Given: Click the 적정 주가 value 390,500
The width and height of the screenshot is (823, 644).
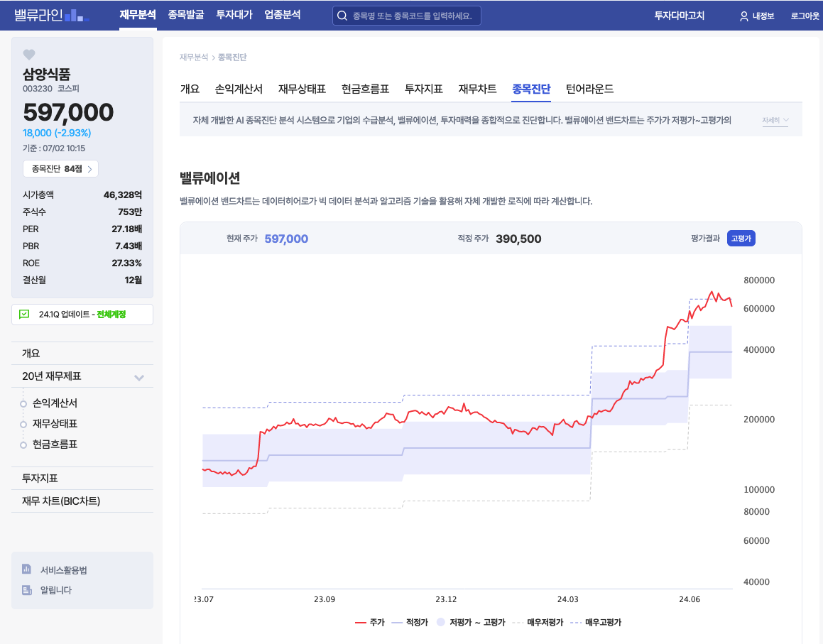Looking at the screenshot, I should coord(518,239).
